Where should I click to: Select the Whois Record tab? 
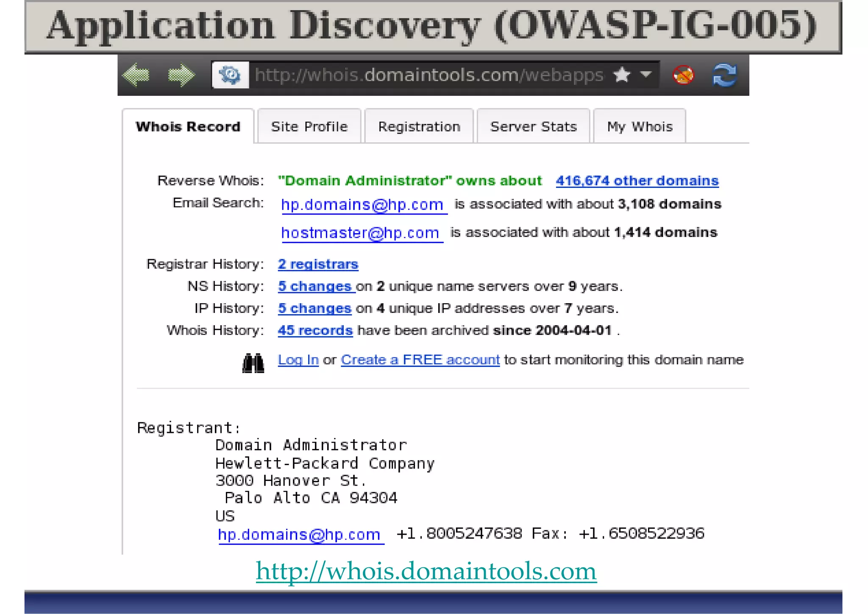188,126
